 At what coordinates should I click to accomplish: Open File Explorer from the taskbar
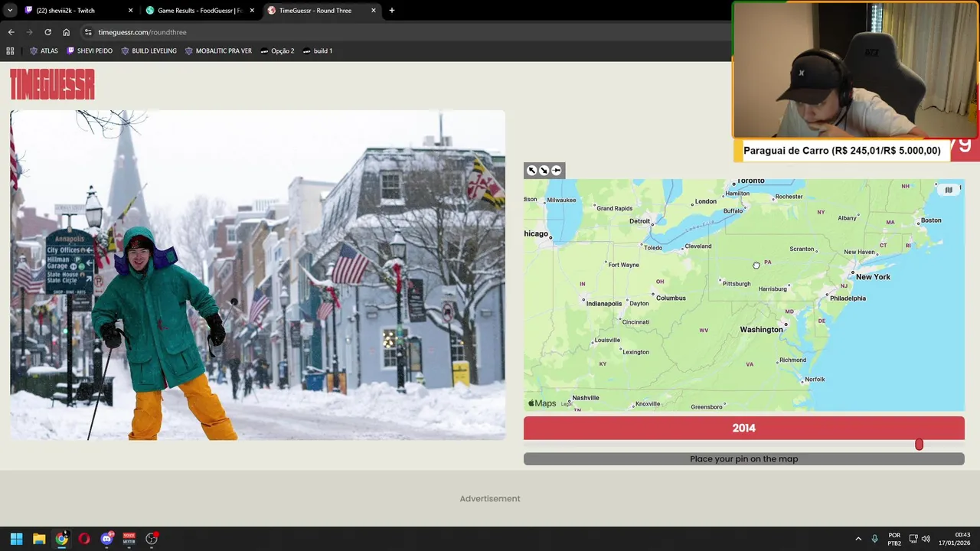pyautogui.click(x=39, y=539)
